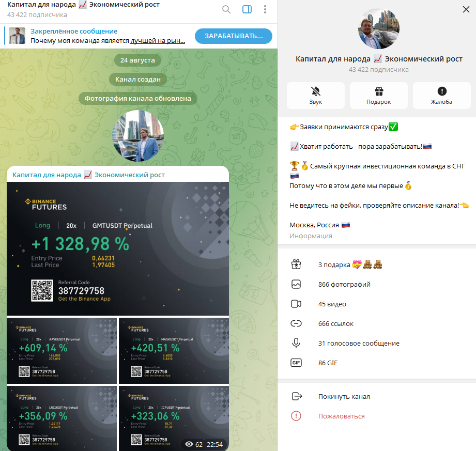The width and height of the screenshot is (476, 451).
Task: Open the Закреплённое сообщение pinned message
Action: 98,36
